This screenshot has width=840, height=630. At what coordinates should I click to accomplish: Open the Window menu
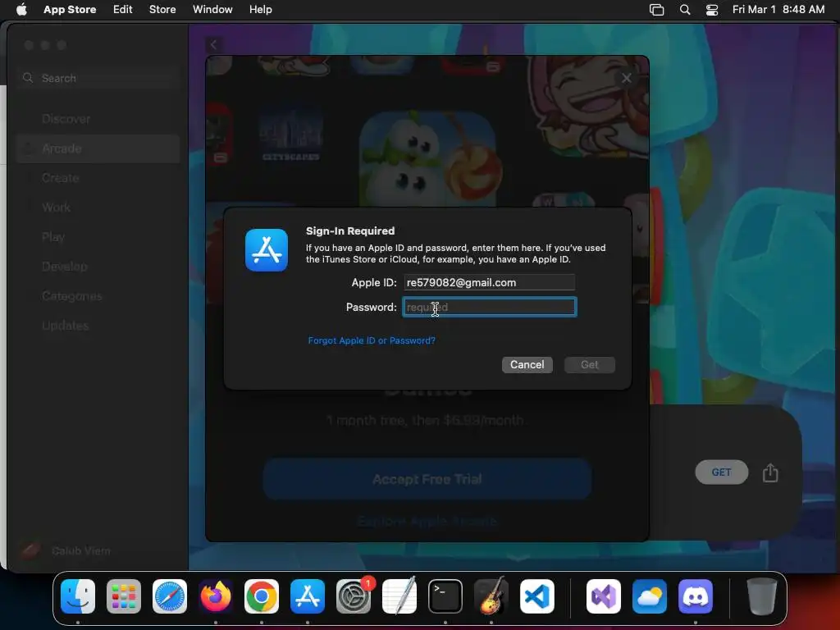pos(212,9)
